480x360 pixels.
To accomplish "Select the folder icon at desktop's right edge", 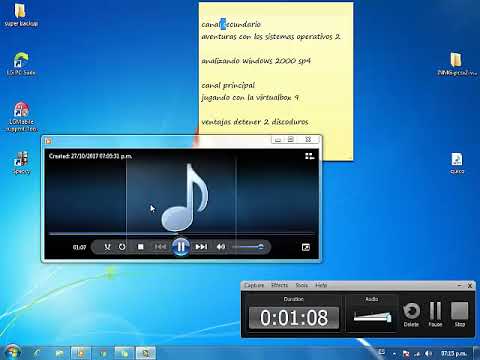I will 457,63.
